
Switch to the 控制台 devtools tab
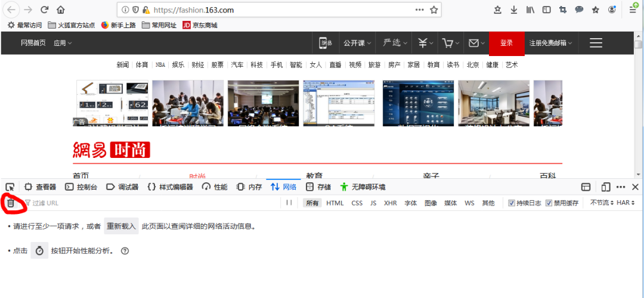point(81,187)
